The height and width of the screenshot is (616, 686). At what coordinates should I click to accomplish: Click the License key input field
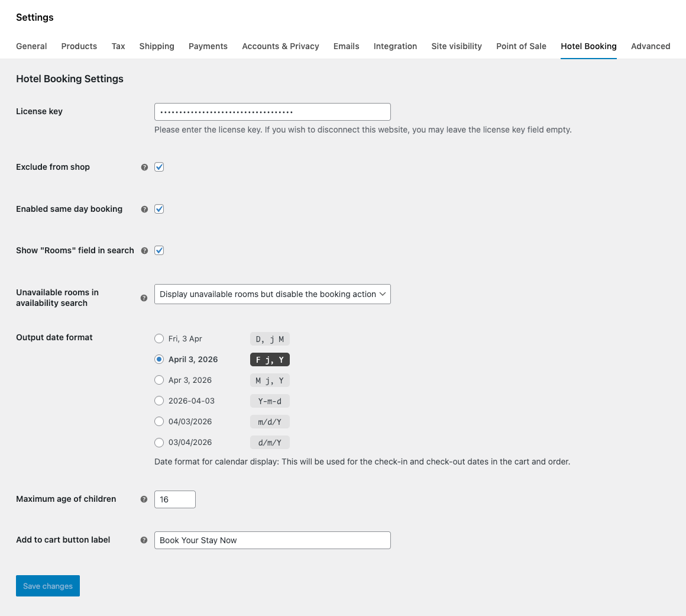(x=272, y=112)
